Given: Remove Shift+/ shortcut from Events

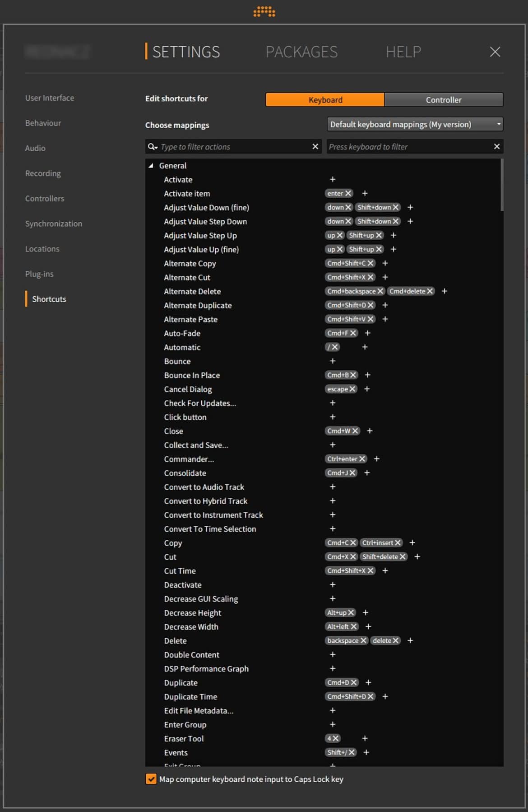Looking at the screenshot, I should tap(352, 752).
